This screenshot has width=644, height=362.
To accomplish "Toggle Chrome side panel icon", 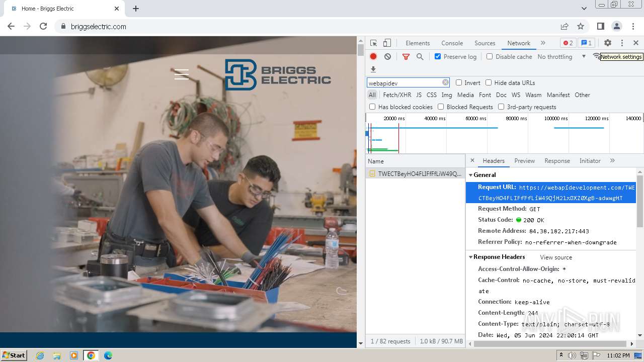I will [601, 26].
